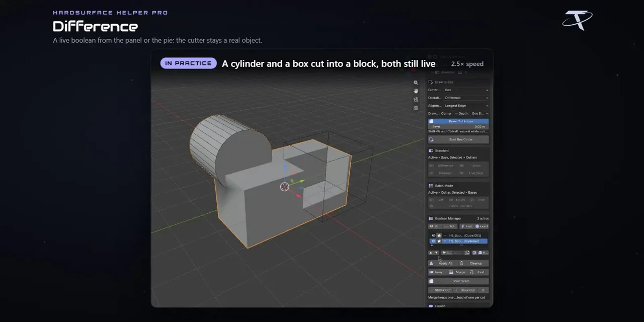Click the Sh... show cutters eye button

(x=435, y=226)
